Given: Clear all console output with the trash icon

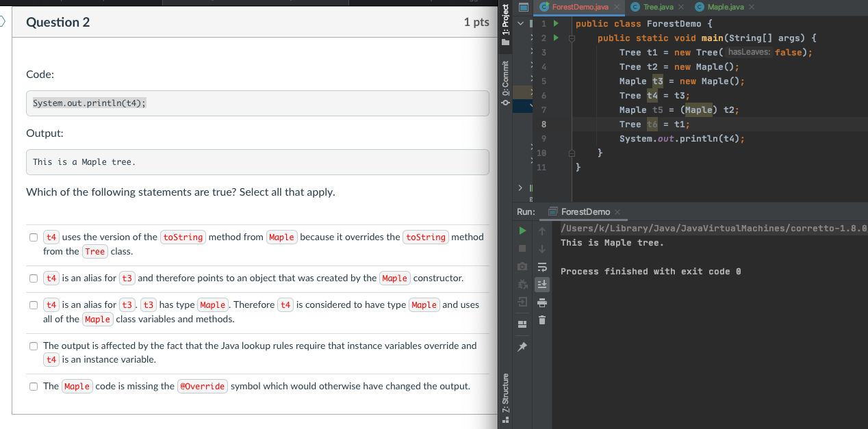Looking at the screenshot, I should (x=541, y=320).
